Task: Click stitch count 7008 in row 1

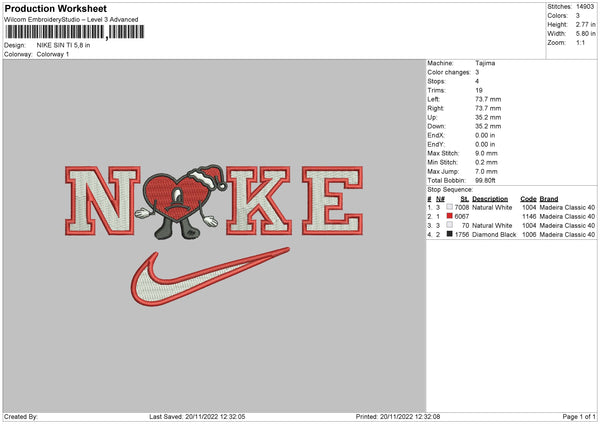Action: click(462, 207)
